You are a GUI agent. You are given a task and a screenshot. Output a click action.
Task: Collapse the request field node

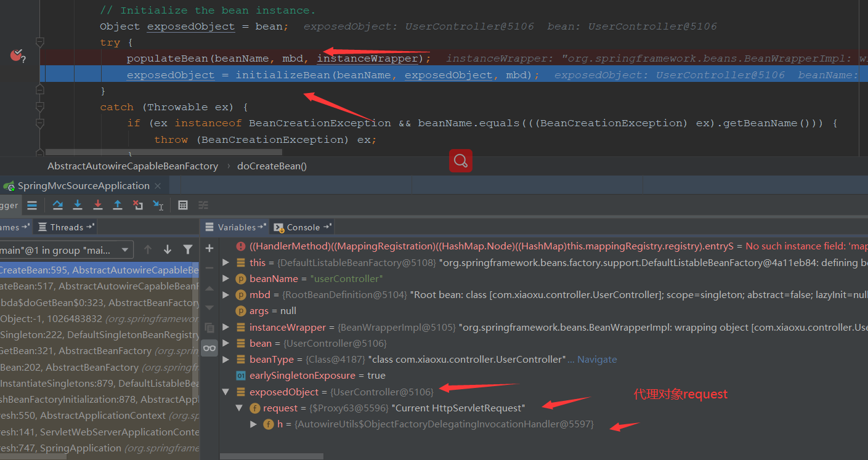240,408
